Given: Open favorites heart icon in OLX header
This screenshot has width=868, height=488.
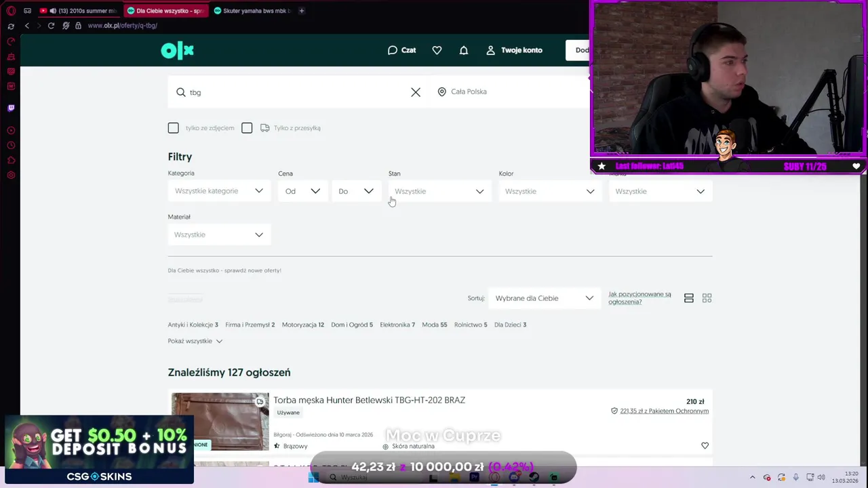Looking at the screenshot, I should [437, 50].
